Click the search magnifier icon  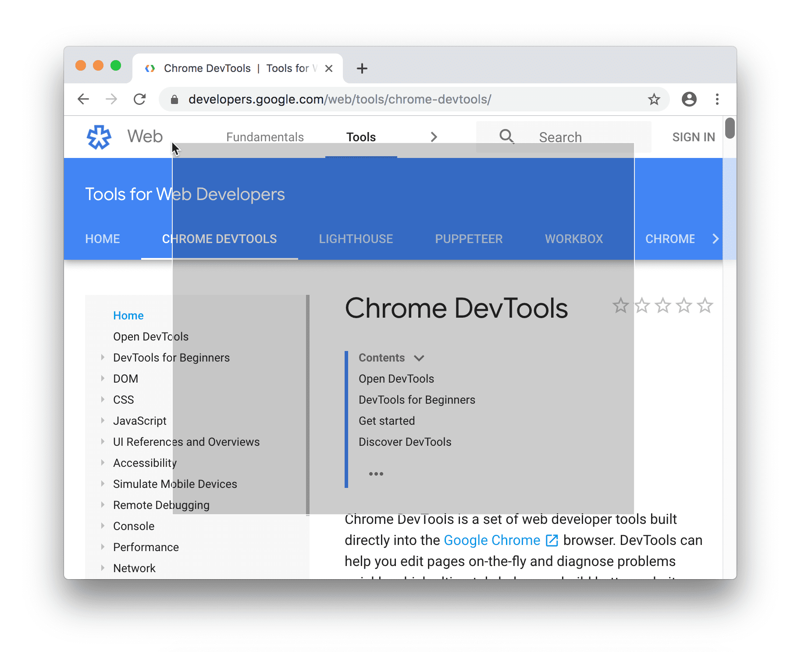click(506, 136)
